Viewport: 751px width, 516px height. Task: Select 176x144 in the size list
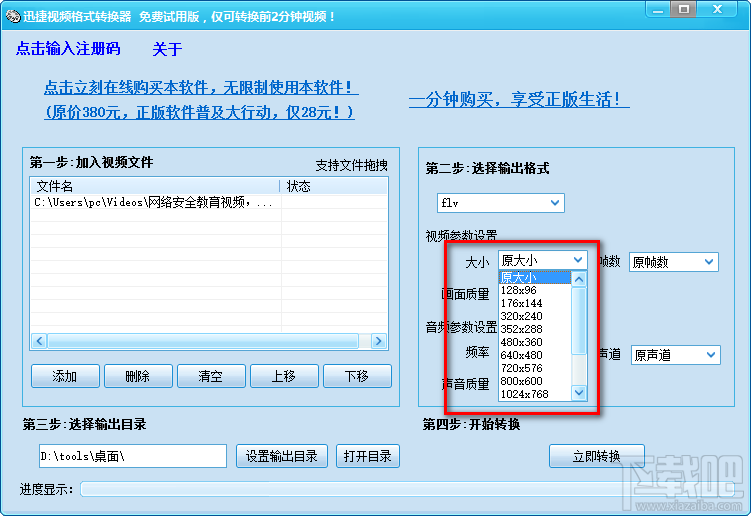click(x=535, y=303)
